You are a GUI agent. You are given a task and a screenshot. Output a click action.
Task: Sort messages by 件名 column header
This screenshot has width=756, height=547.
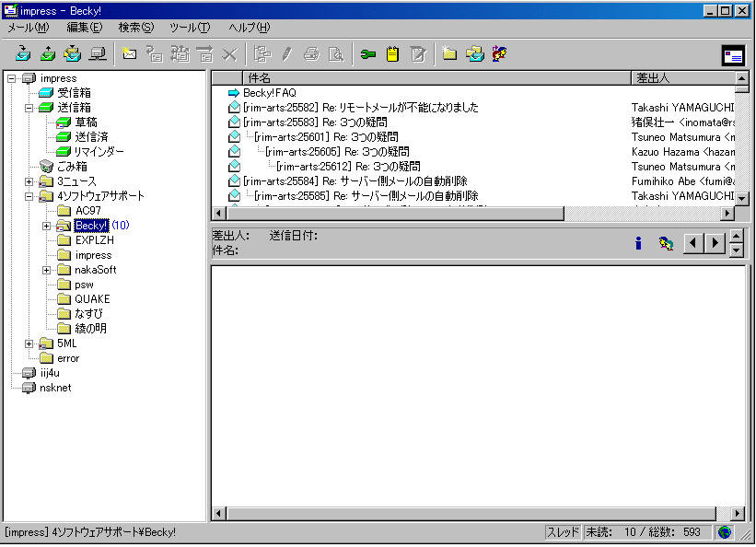click(436, 77)
